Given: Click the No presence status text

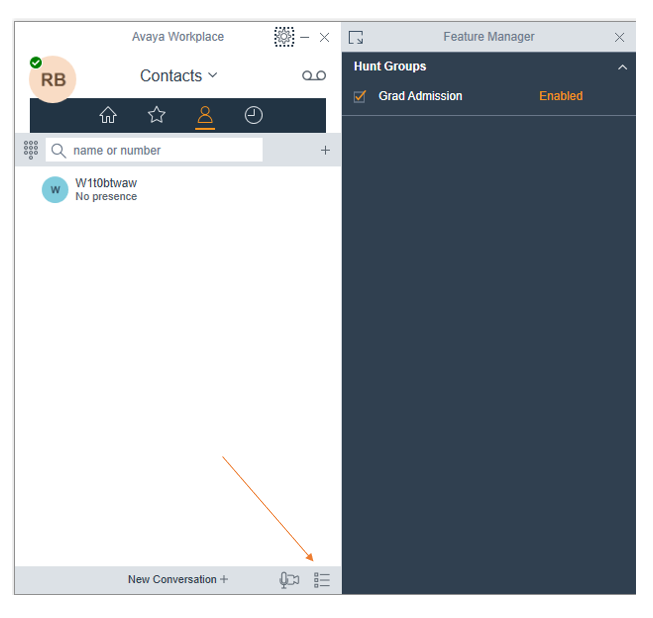Looking at the screenshot, I should click(106, 197).
